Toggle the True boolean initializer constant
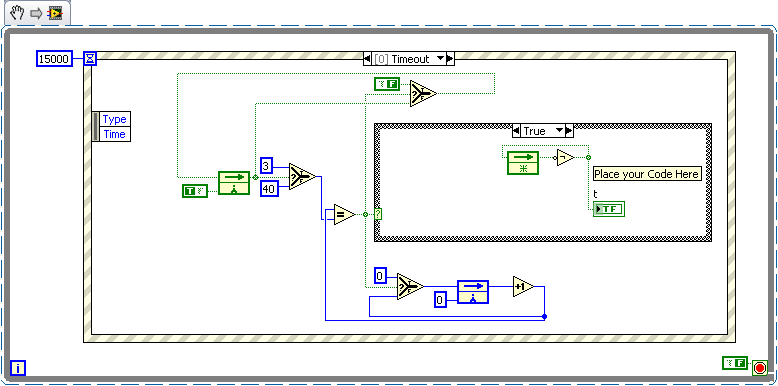Image resolution: width=778 pixels, height=386 pixels. tap(194, 191)
